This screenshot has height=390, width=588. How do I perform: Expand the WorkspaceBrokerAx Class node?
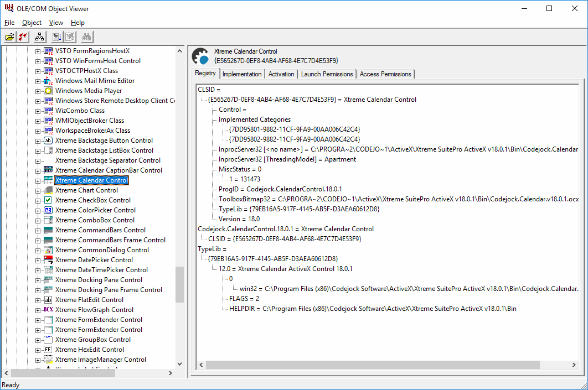38,131
